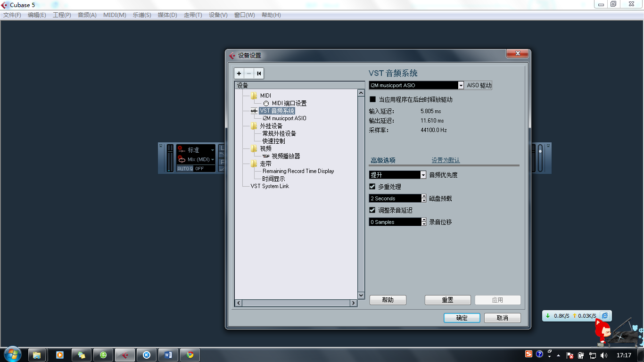
Task: Click Cubase icon in taskbar
Action: tap(125, 355)
